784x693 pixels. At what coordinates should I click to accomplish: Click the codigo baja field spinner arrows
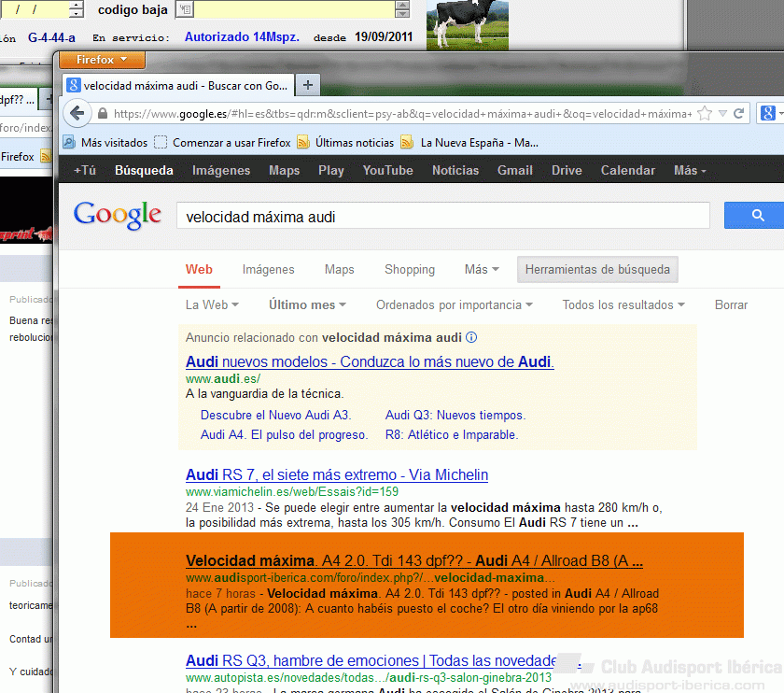[x=402, y=9]
